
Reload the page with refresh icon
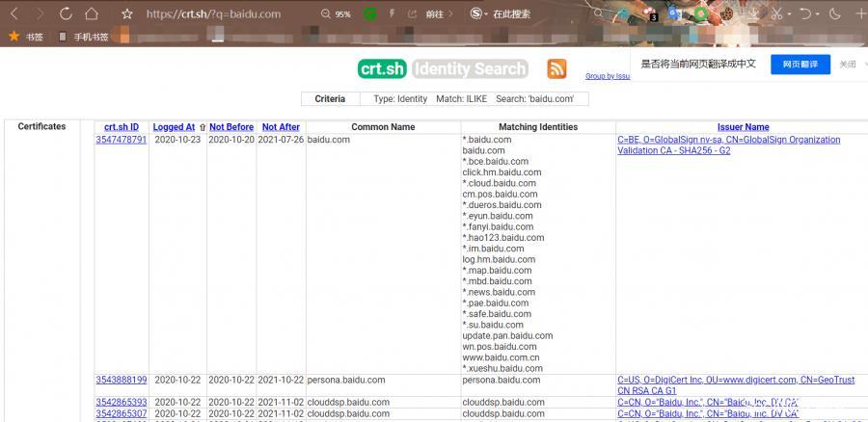point(66,14)
